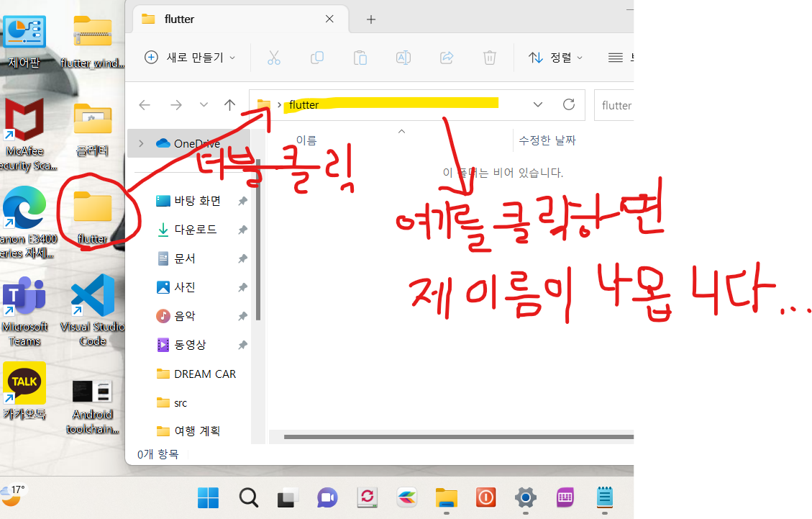Click the Share icon in toolbar
The image size is (812, 519).
pos(447,58)
